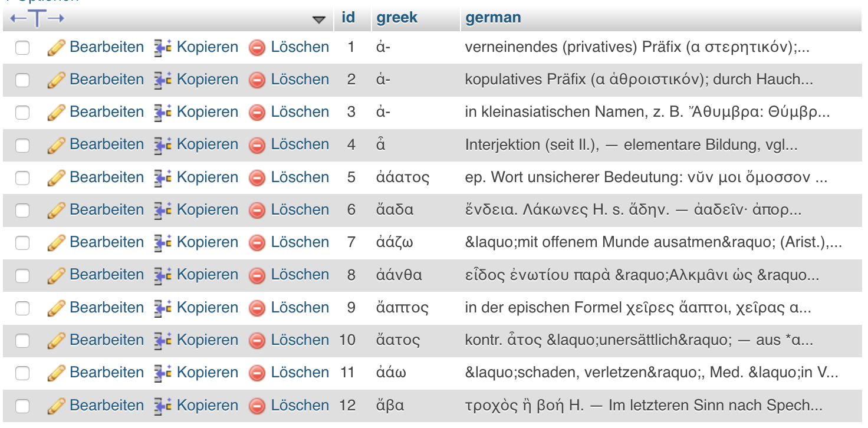
Task: Sort by the greek column header
Action: [397, 18]
